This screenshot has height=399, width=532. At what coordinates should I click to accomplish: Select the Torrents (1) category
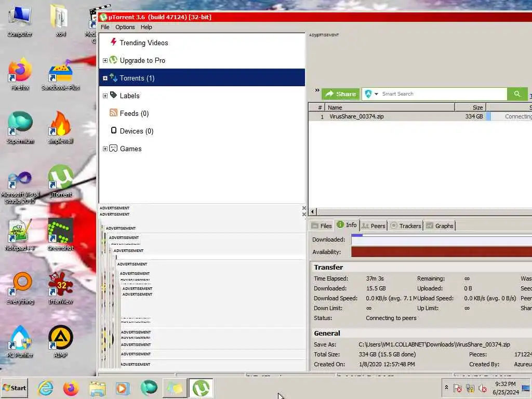point(202,78)
